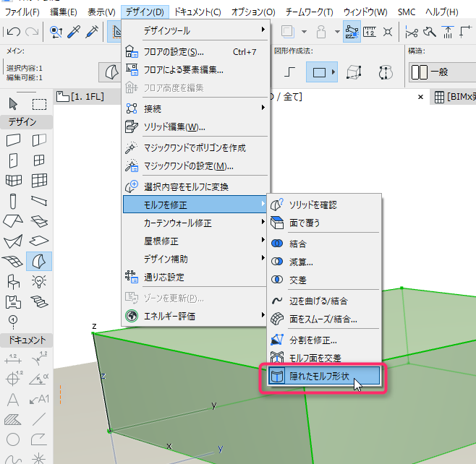Select the Shell tool in toolbox

click(x=13, y=241)
